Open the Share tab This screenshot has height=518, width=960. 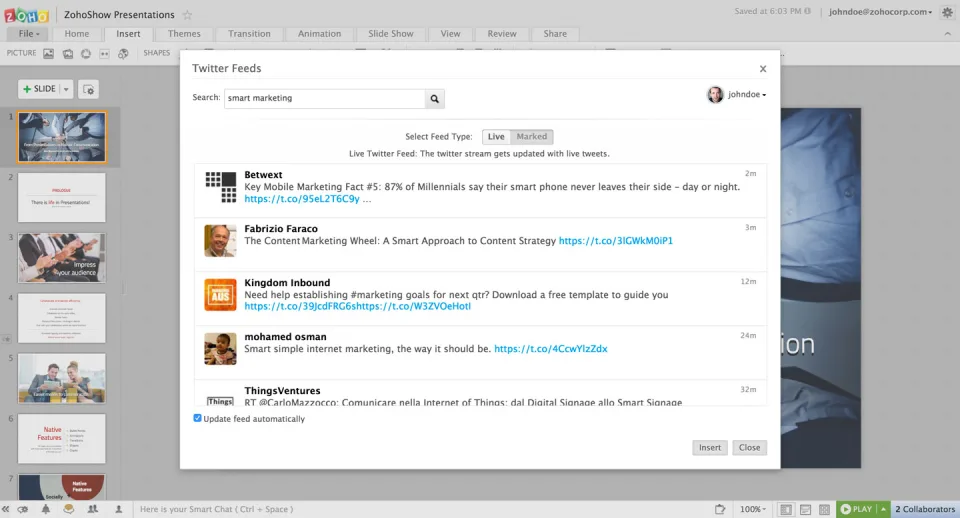tap(555, 34)
